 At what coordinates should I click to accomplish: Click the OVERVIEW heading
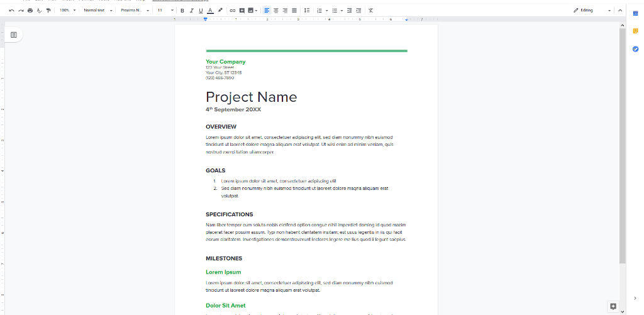tap(221, 127)
